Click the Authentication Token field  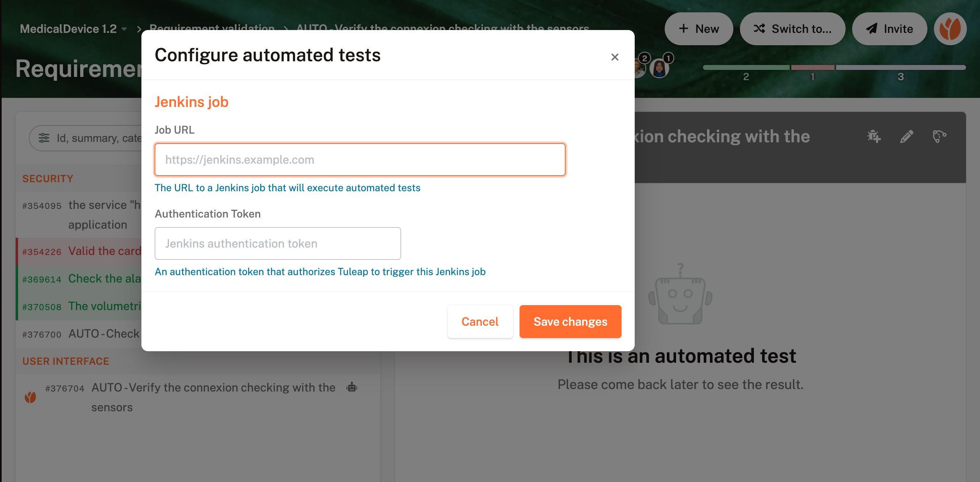(x=277, y=243)
